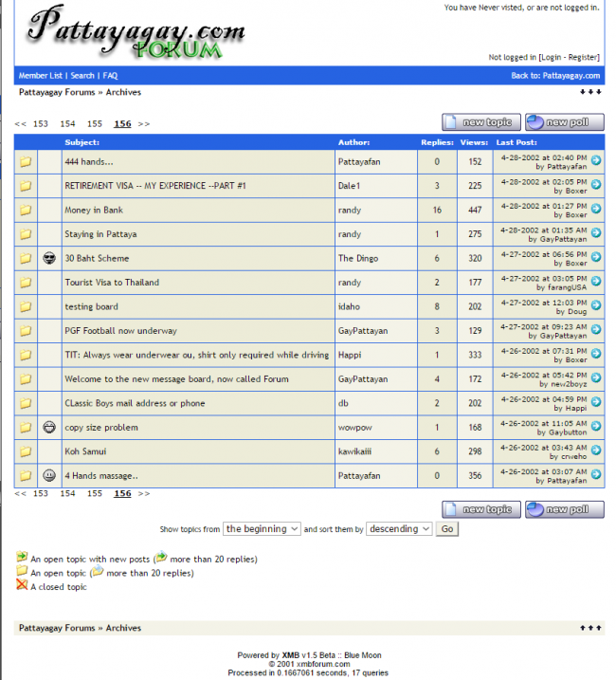This screenshot has width=616, height=680.
Task: Go to page 153 in top pagination
Action: coord(41,124)
